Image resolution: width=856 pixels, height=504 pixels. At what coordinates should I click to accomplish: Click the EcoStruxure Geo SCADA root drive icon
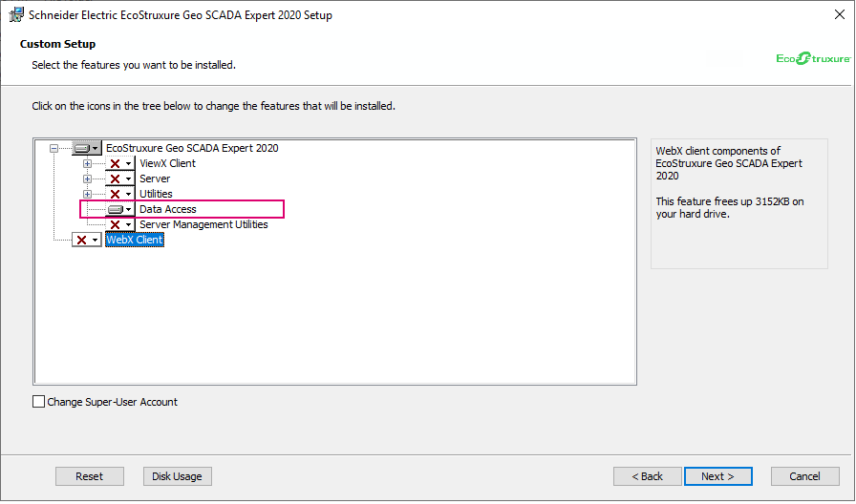(x=86, y=149)
